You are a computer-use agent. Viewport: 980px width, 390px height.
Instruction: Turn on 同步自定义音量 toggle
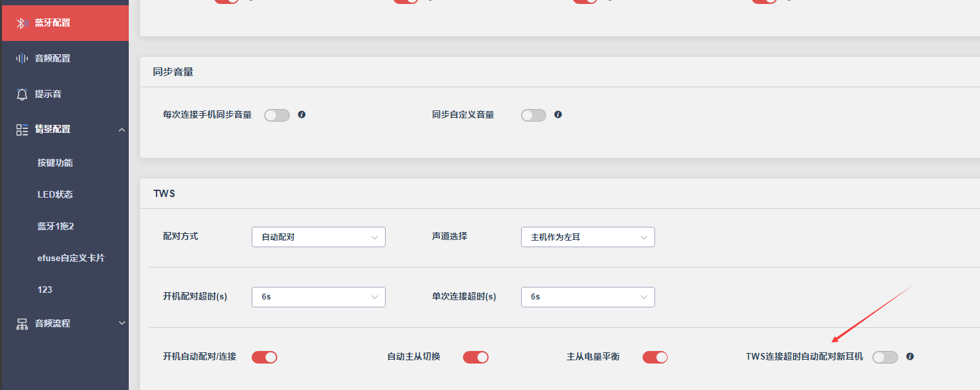pos(534,116)
